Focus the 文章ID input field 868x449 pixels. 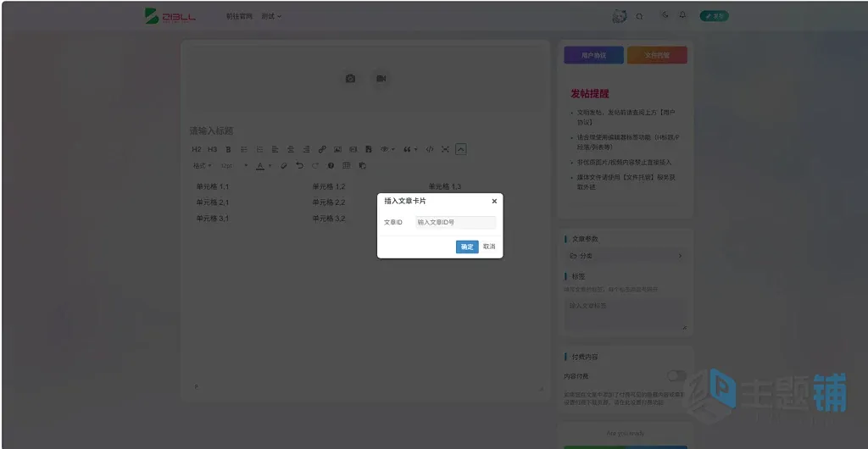click(x=455, y=222)
